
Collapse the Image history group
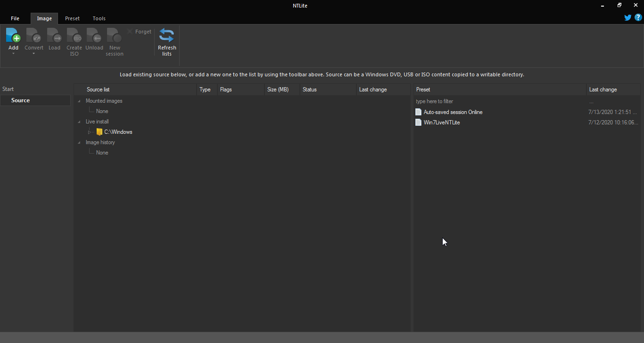79,142
